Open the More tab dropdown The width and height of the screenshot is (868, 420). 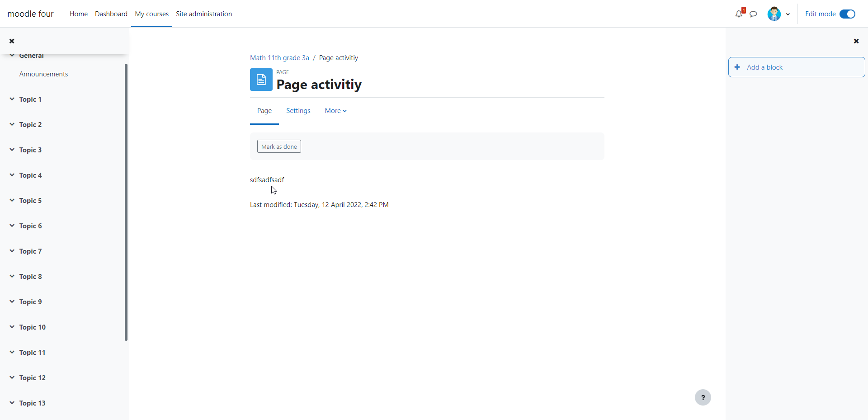click(x=335, y=111)
